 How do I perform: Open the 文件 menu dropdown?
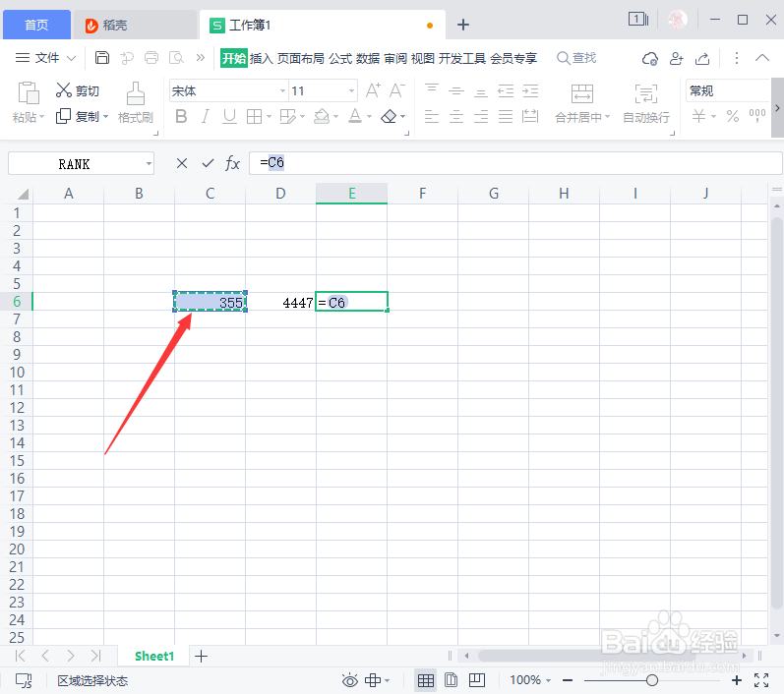[45, 58]
